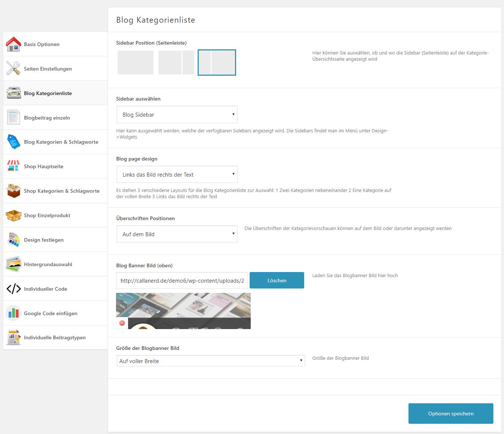Open the Design festlegen label
Viewport: 504px width, 434px height.
44,240
